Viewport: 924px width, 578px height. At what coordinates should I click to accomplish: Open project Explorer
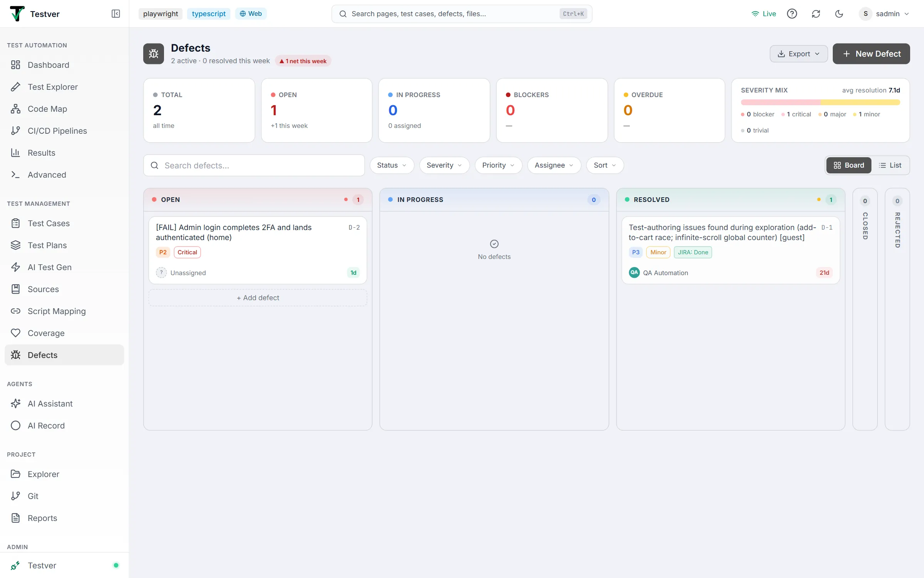(x=64, y=474)
